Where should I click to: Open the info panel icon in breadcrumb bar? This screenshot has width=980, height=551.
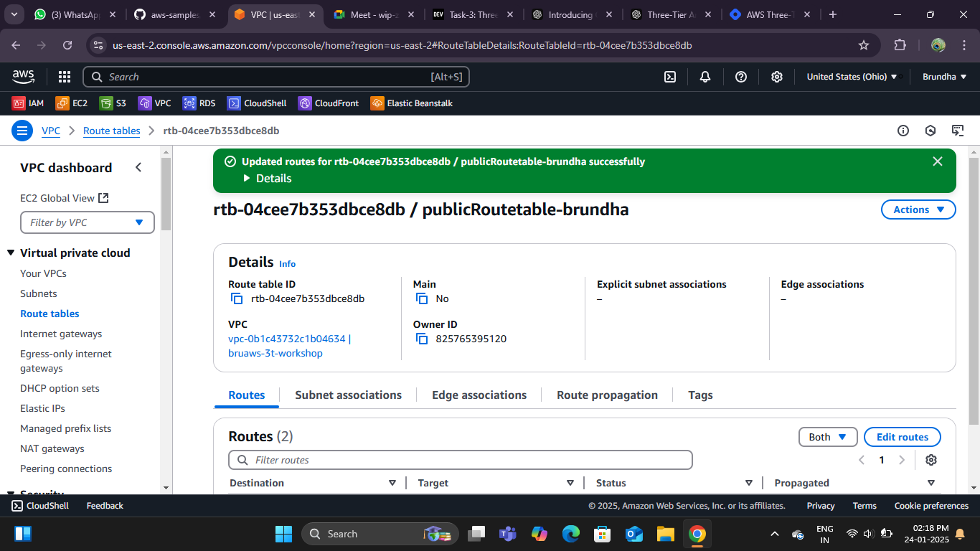click(x=903, y=131)
